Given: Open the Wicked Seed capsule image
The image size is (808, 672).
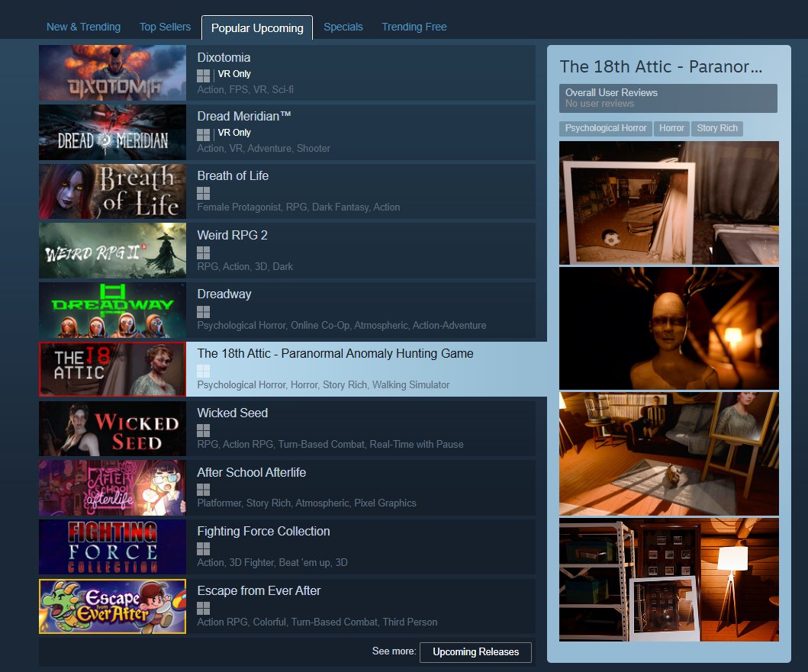Looking at the screenshot, I should (x=112, y=428).
